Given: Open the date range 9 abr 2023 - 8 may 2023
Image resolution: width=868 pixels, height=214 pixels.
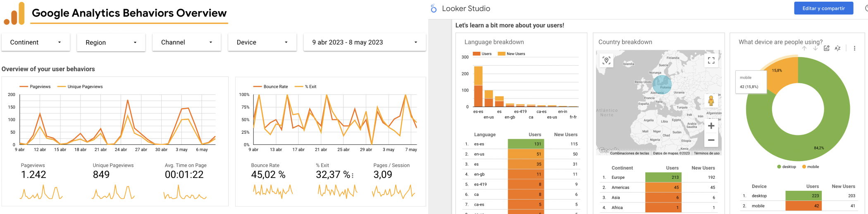Looking at the screenshot, I should (365, 42).
